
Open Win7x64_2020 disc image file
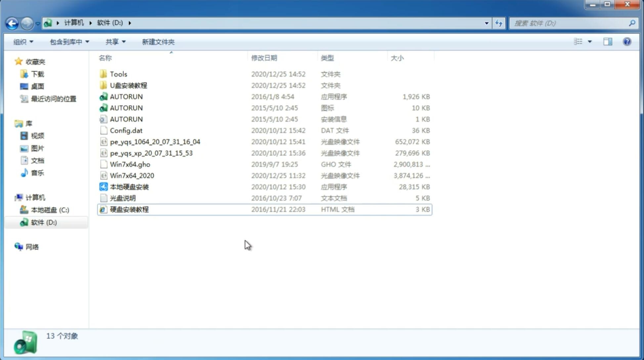131,176
